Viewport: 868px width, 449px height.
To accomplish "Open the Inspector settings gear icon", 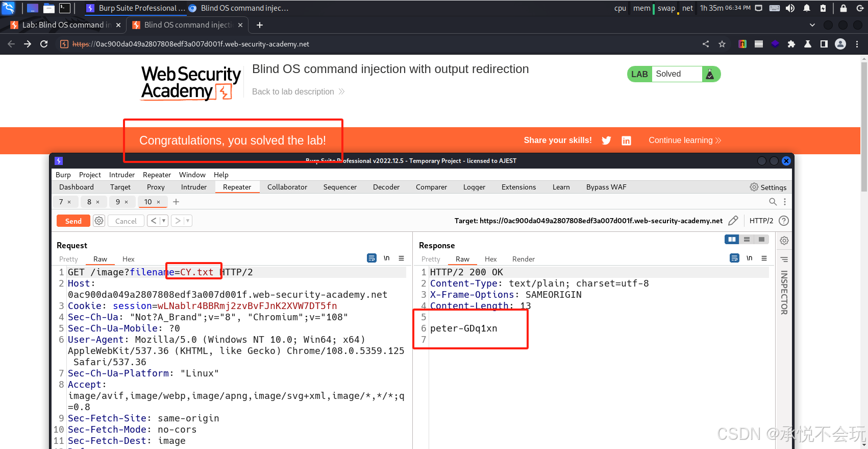I will pyautogui.click(x=784, y=241).
